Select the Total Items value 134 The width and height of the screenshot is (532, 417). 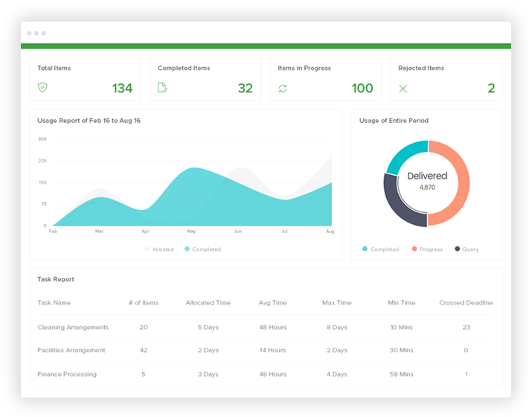point(122,89)
